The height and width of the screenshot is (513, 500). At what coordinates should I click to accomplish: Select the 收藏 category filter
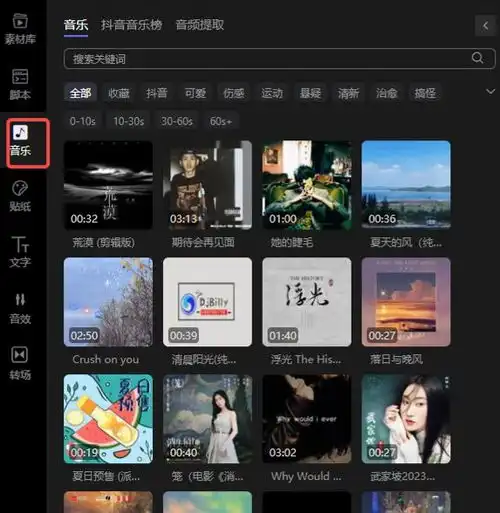119,93
